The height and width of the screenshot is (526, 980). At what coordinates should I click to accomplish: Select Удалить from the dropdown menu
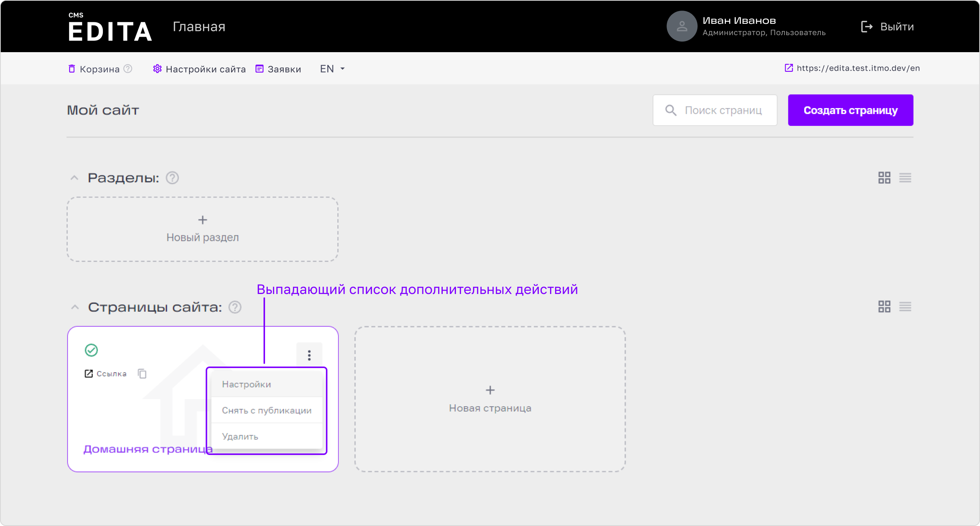click(266, 436)
